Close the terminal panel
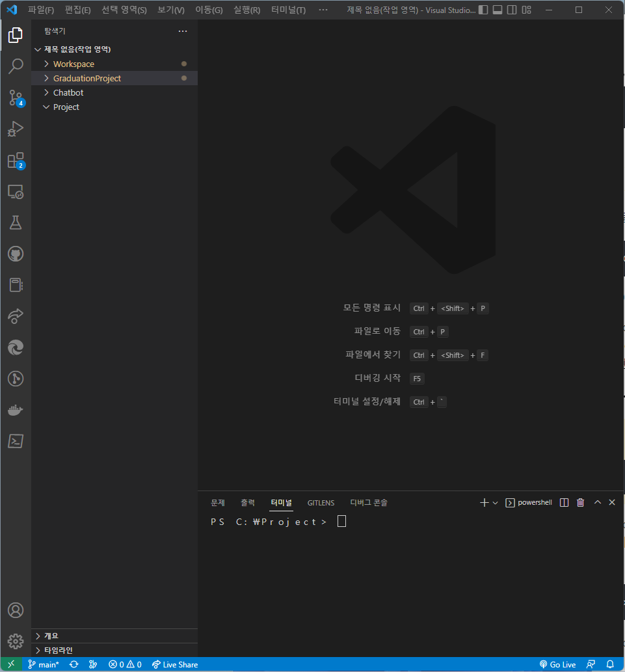Image resolution: width=625 pixels, height=672 pixels. 612,502
